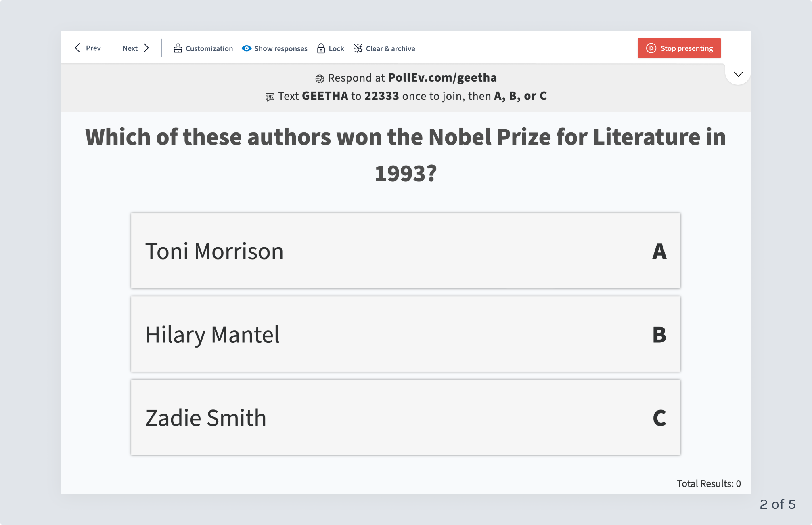Click the Clear & archive label

coord(390,48)
